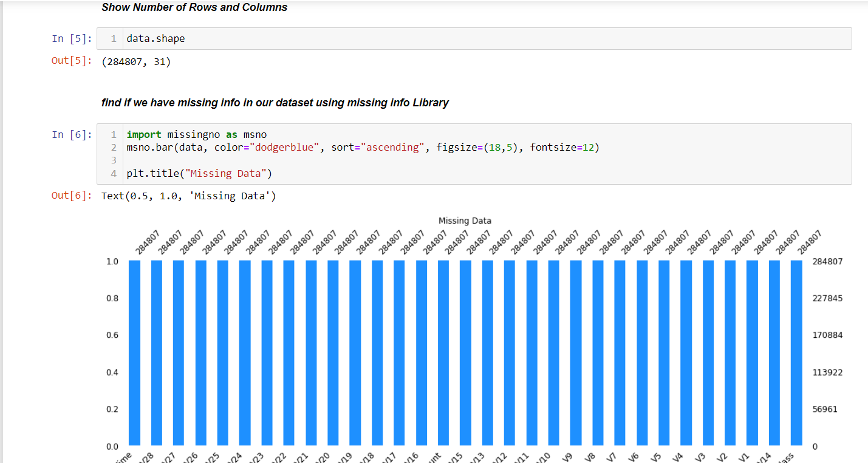The image size is (868, 463).
Task: Select the Time column bar in the chart
Action: (134, 352)
